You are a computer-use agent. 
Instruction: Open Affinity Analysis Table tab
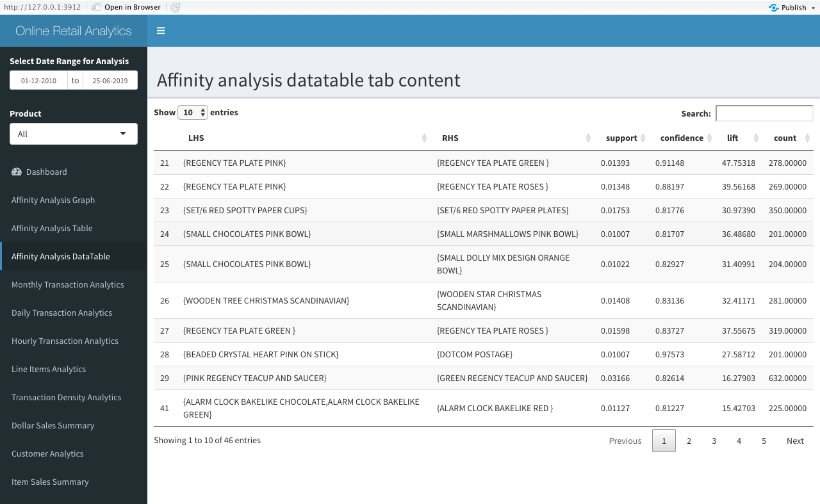click(x=74, y=228)
